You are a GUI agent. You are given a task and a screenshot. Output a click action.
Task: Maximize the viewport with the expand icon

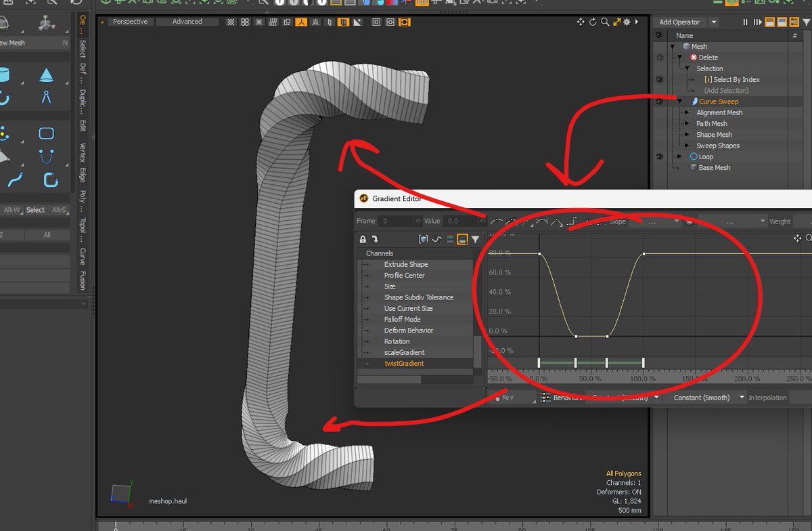click(x=617, y=22)
